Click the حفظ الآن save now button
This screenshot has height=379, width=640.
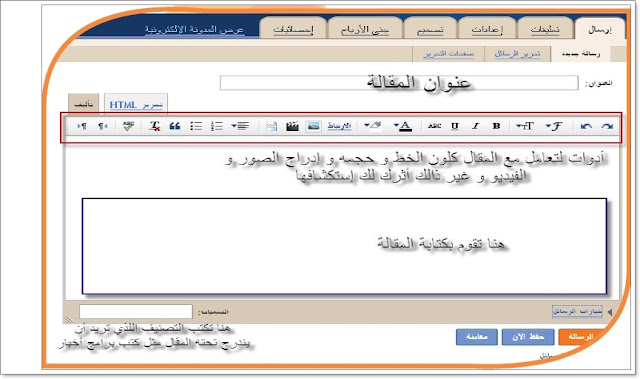[x=528, y=337]
